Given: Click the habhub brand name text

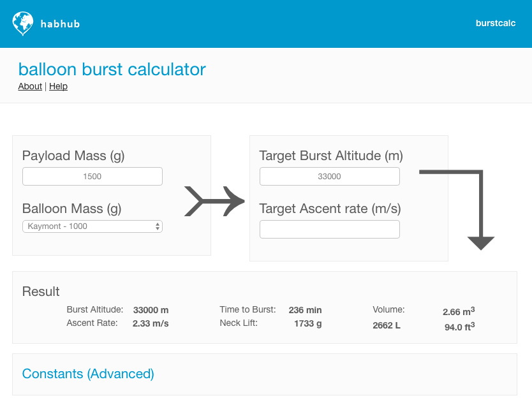Looking at the screenshot, I should tap(60, 24).
